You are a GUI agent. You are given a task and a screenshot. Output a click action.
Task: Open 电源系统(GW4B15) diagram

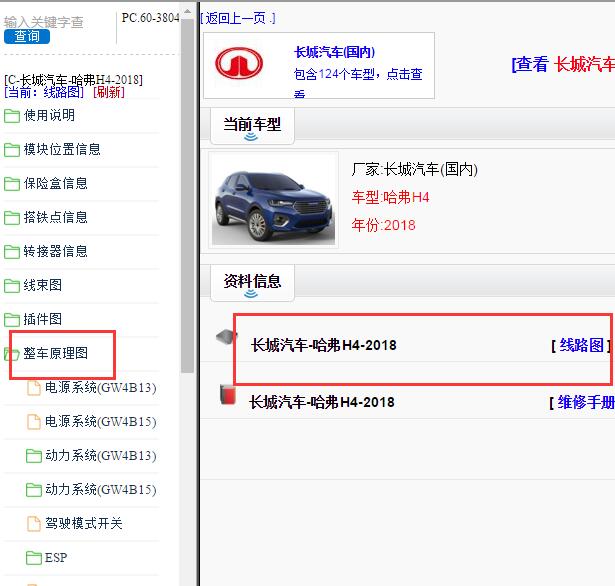[101, 422]
